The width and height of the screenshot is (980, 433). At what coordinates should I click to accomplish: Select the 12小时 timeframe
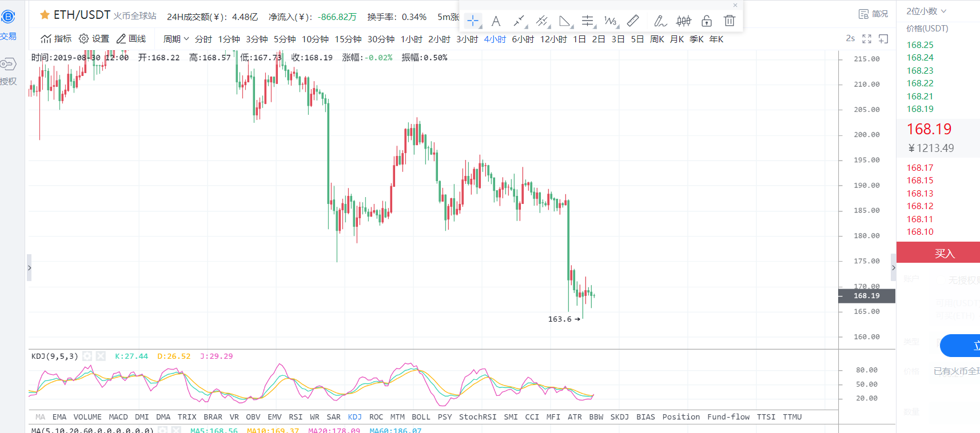coord(553,39)
